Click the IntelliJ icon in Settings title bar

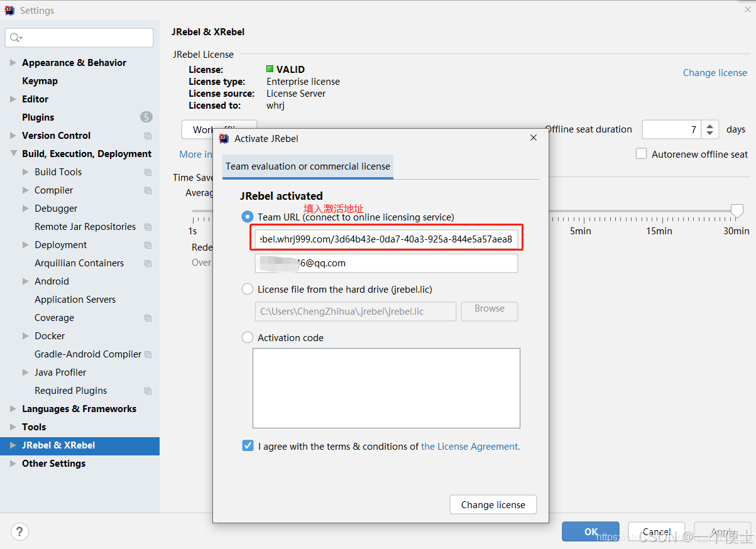[x=9, y=10]
